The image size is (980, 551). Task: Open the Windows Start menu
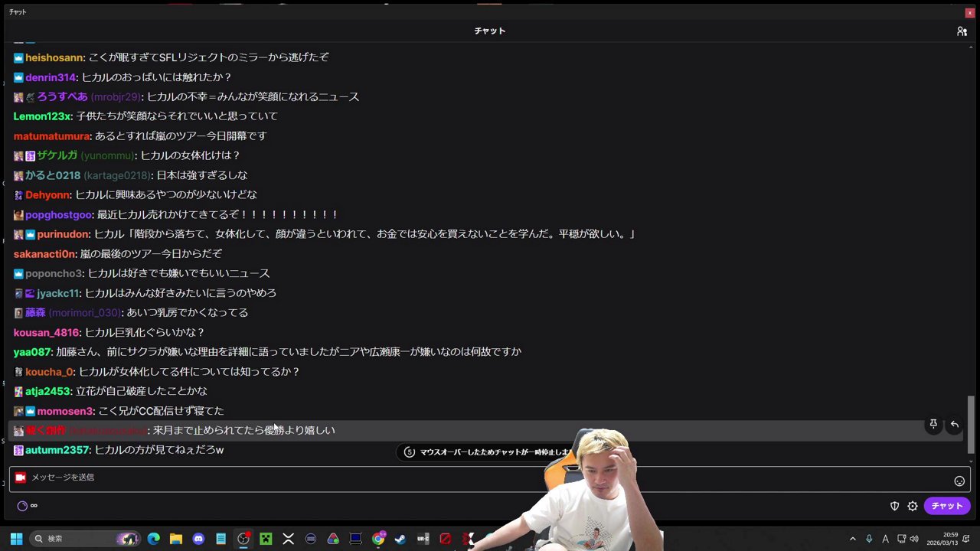pyautogui.click(x=16, y=539)
